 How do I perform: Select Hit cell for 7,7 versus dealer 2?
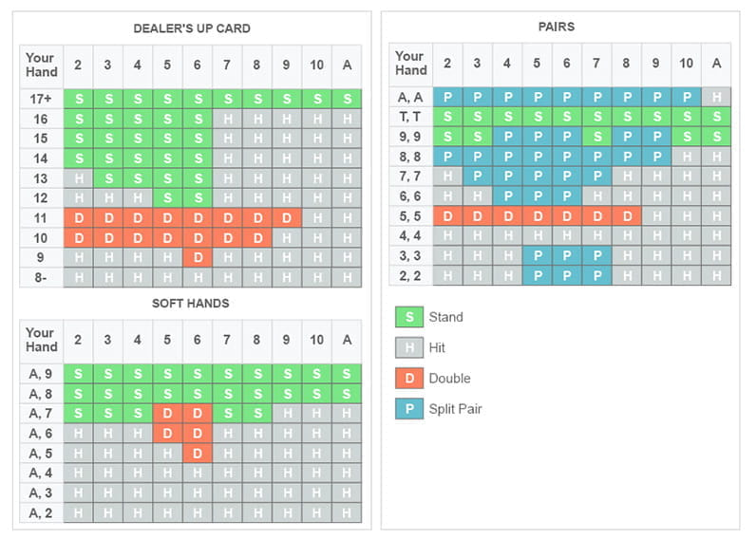pyautogui.click(x=446, y=176)
